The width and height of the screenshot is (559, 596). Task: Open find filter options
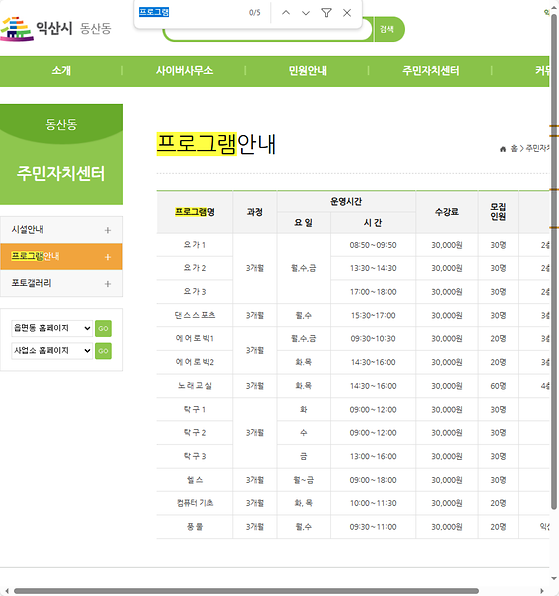[x=326, y=13]
